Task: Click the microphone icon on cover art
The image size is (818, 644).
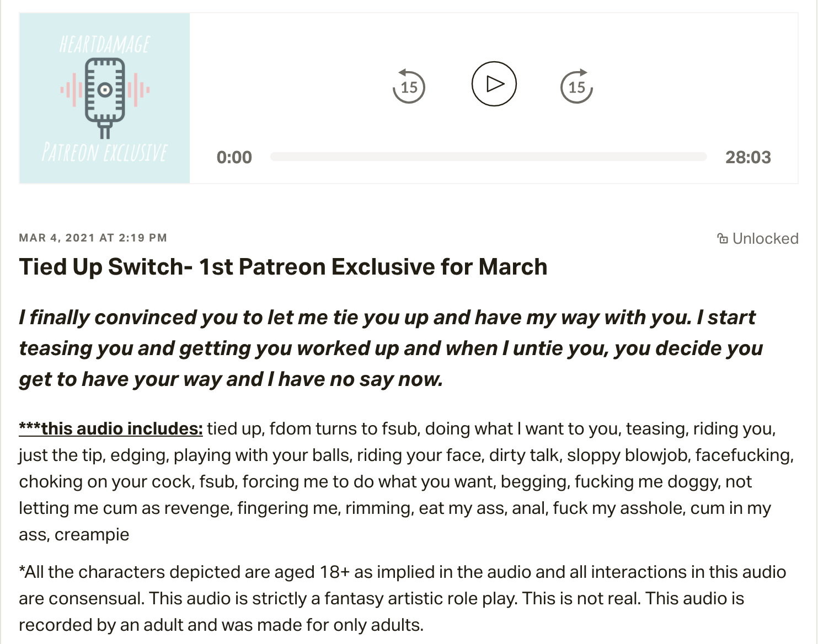Action: click(x=105, y=94)
